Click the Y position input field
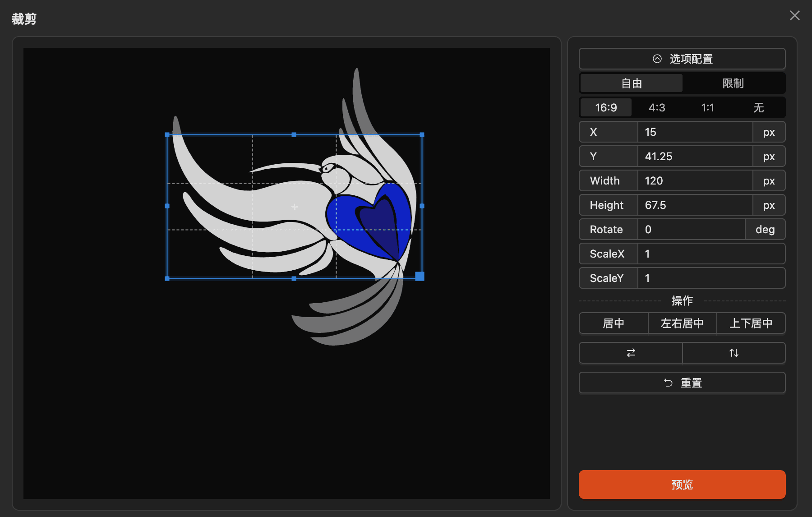812x517 pixels. 695,156
